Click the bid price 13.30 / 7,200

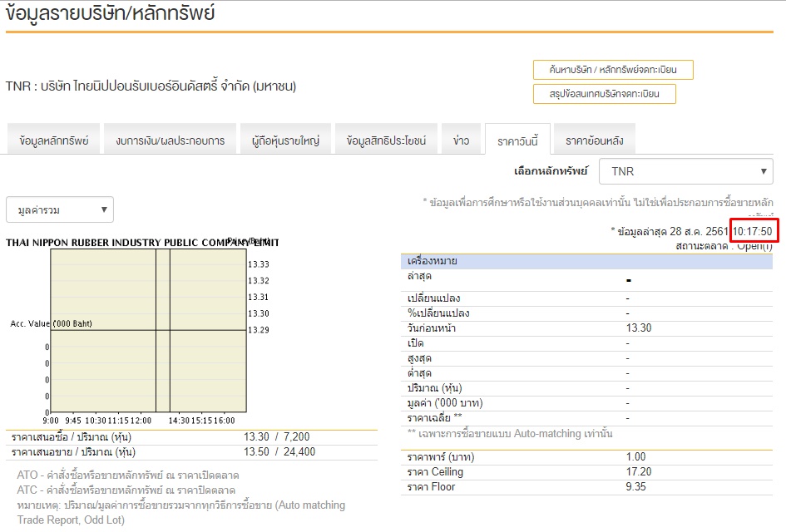277,436
